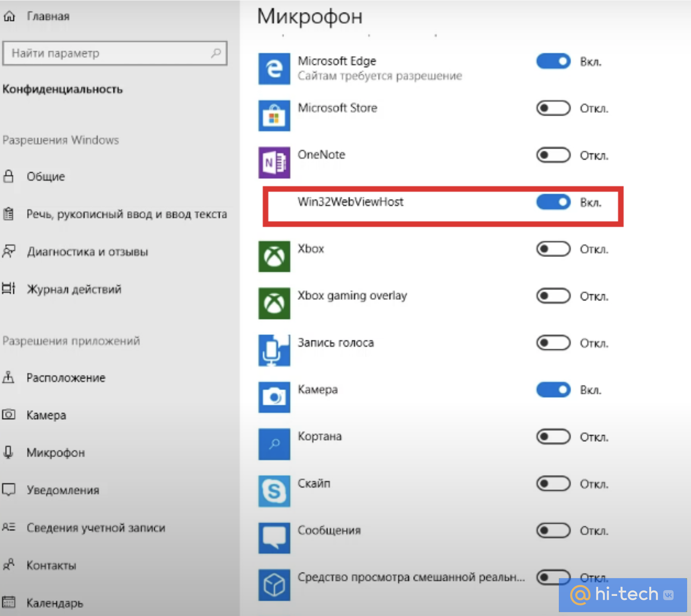Open Диагностика и отзывы section
Screen dimensions: 691x616
click(87, 251)
